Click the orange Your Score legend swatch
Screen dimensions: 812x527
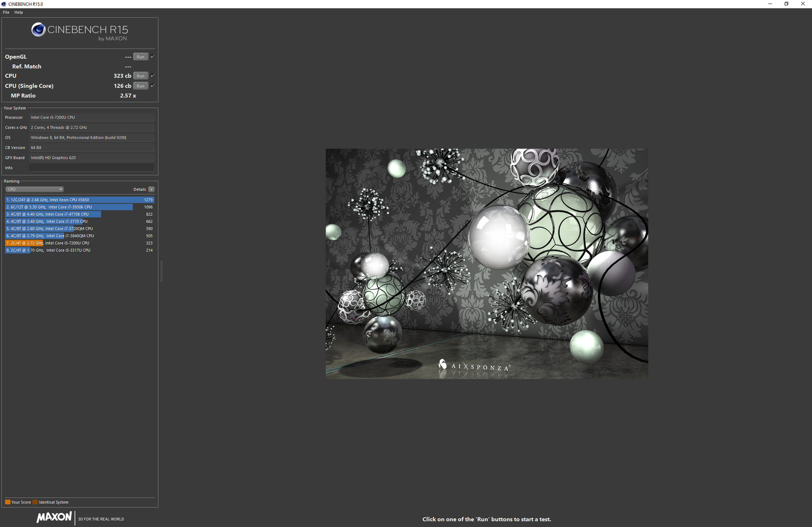point(7,502)
